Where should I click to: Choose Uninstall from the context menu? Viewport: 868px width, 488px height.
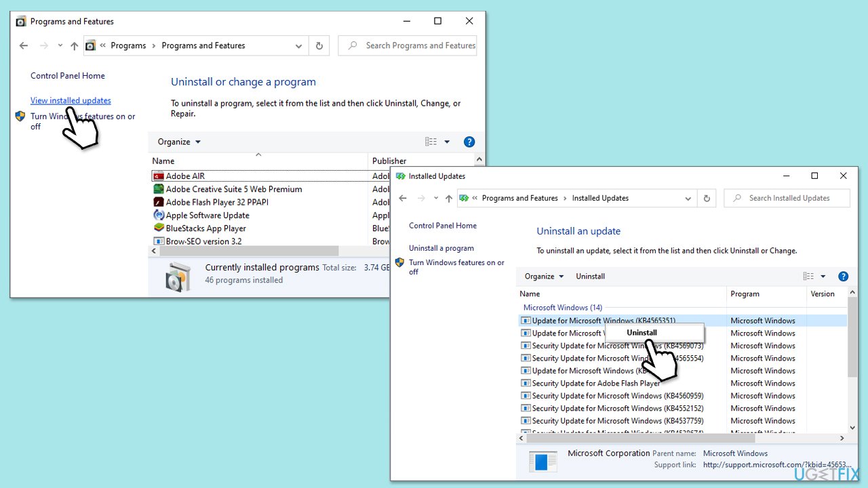click(x=642, y=333)
